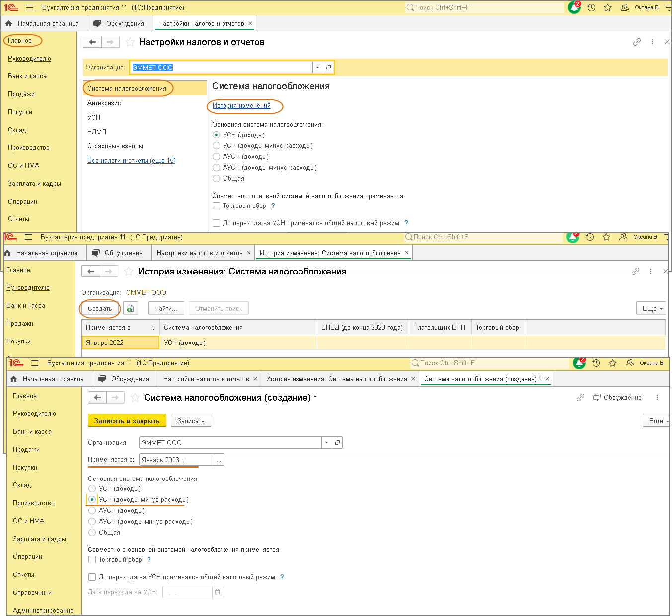672x616 pixels.
Task: Select УСН (доходы) radio in creation form
Action: coord(92,488)
